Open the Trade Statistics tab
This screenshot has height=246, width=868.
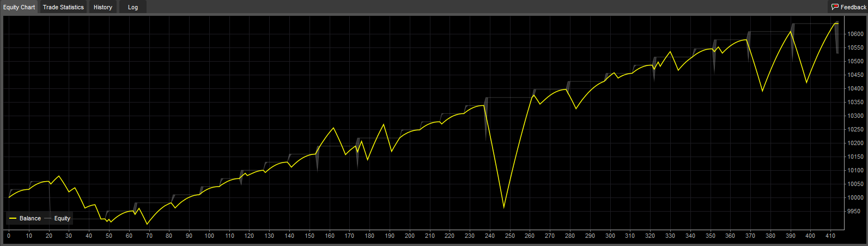(63, 7)
